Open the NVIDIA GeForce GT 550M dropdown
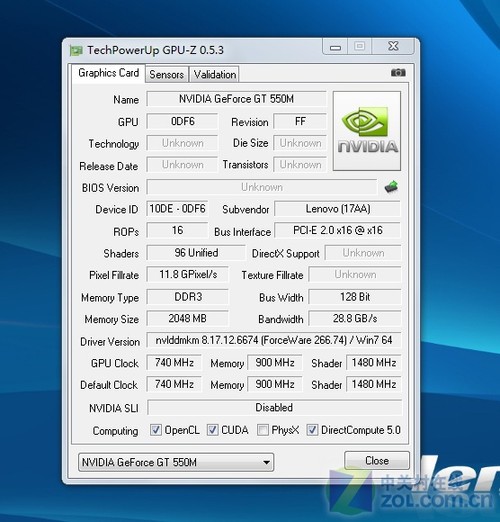This screenshot has height=522, width=500. coord(176,462)
